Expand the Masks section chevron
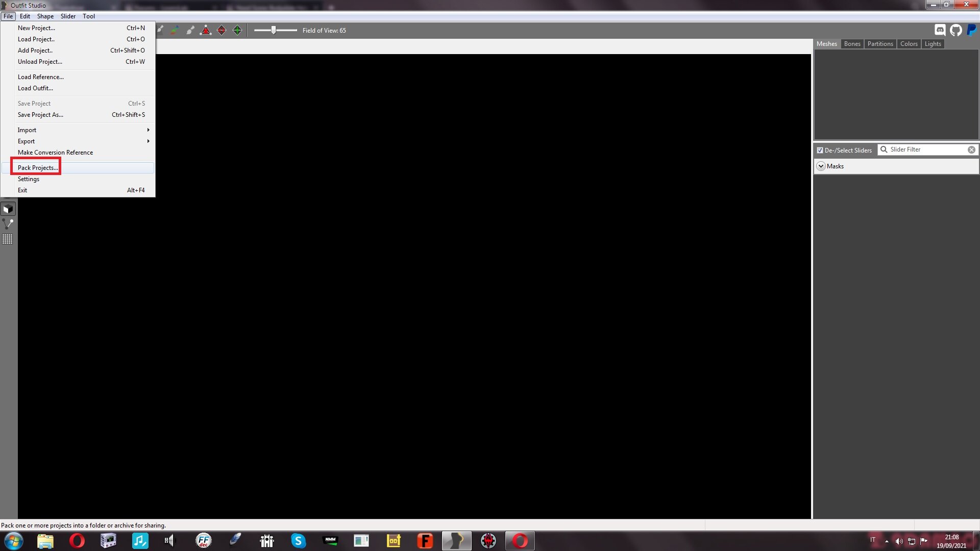This screenshot has height=551, width=980. pos(821,166)
